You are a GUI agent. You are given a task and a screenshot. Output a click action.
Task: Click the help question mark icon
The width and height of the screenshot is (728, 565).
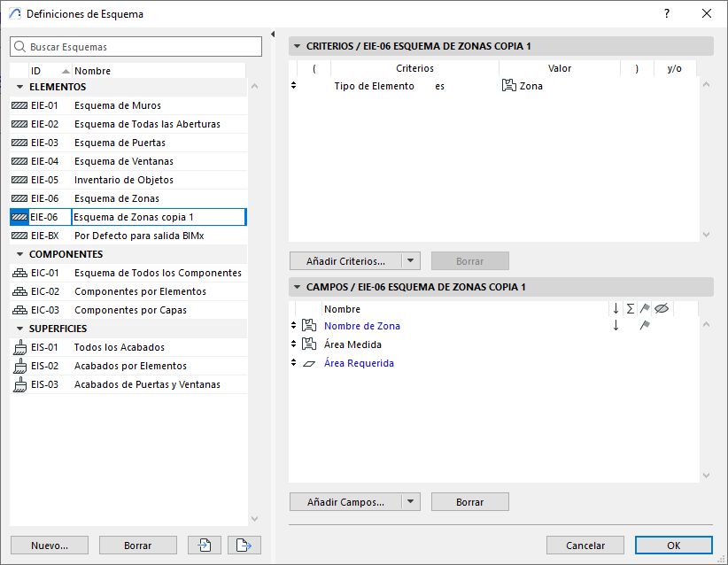coord(666,13)
